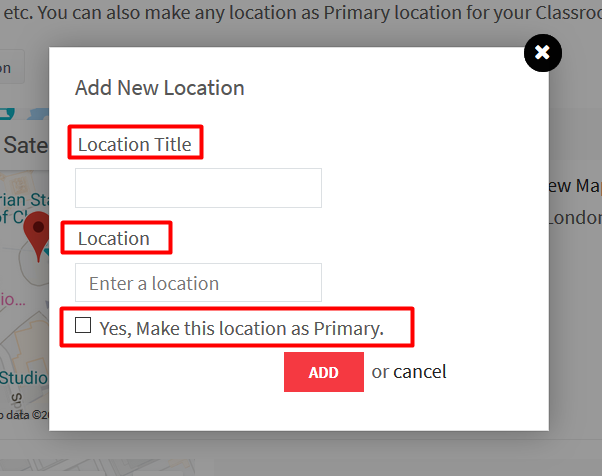Click the Add New Location heading
This screenshot has height=476, width=602.
click(x=160, y=88)
